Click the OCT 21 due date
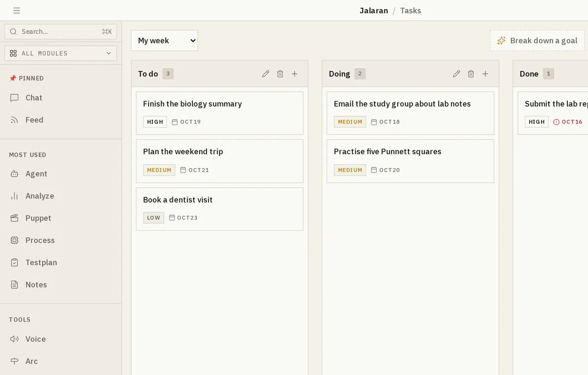This screenshot has width=588, height=375. tap(194, 170)
